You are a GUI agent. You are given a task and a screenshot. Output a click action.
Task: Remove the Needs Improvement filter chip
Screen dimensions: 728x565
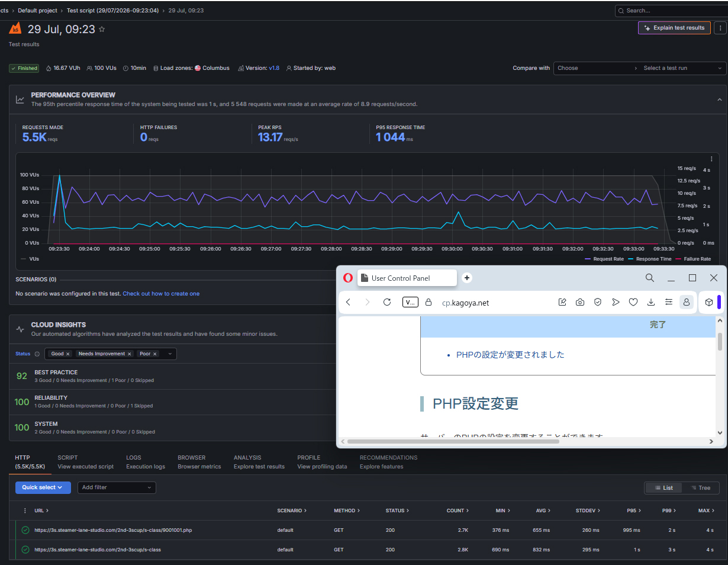[129, 354]
